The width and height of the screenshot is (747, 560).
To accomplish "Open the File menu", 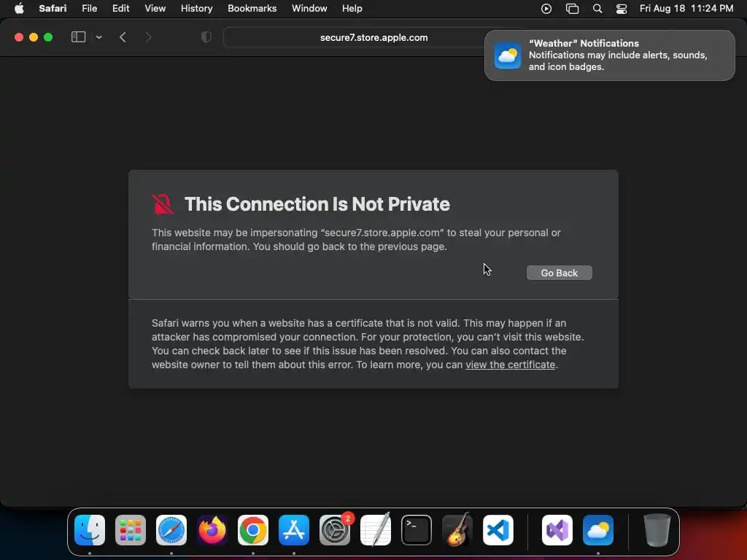I will tap(89, 9).
